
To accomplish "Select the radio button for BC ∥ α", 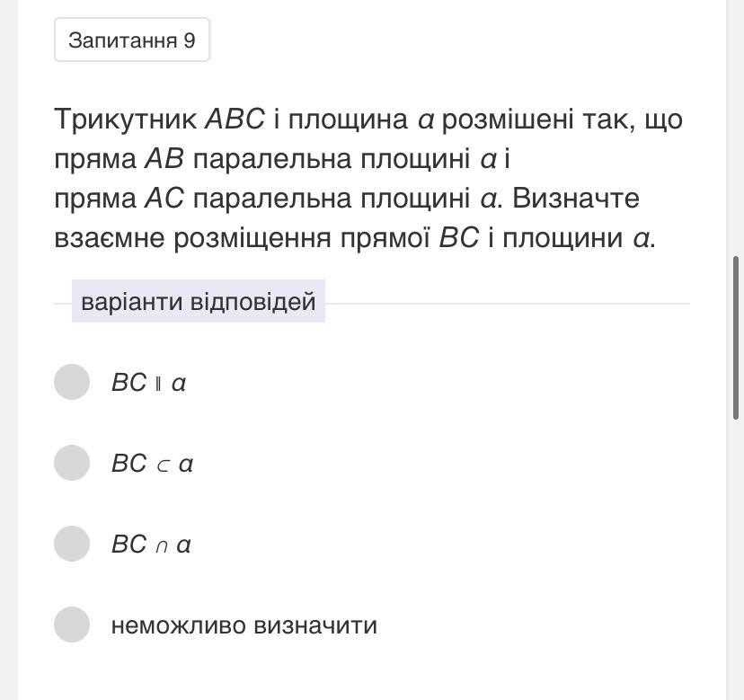I will 72,382.
